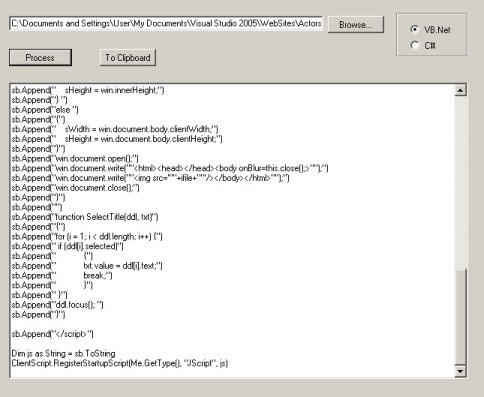Click the ClientScript.RegisterStartupScript line

click(x=120, y=363)
